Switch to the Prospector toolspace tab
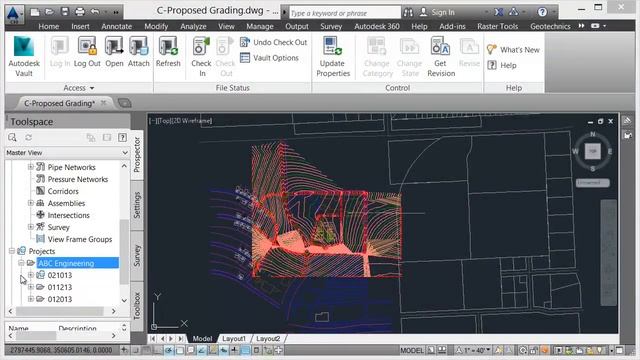Viewport: 640px width, 360px height. 137,155
